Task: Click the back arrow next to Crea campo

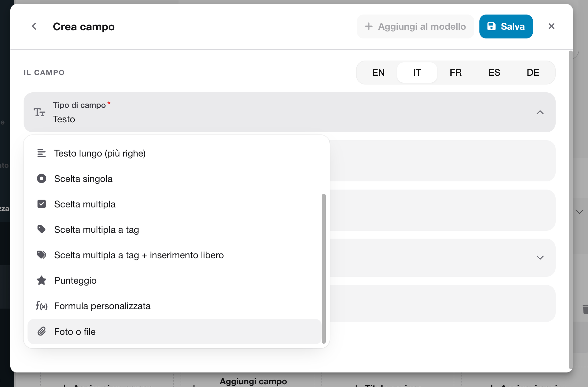Action: pos(34,26)
